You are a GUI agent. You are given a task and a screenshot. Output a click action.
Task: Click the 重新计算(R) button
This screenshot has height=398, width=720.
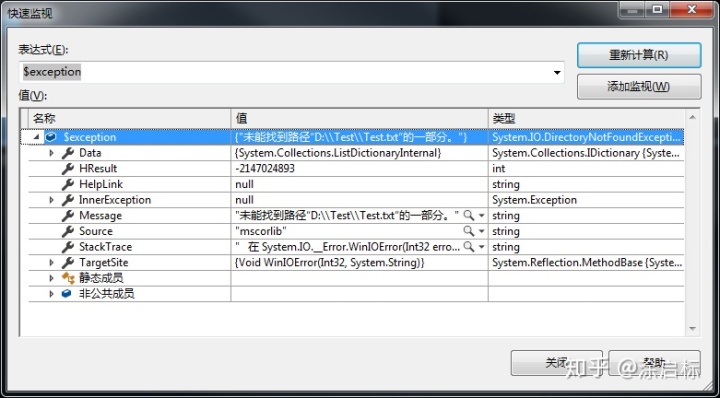click(x=639, y=55)
